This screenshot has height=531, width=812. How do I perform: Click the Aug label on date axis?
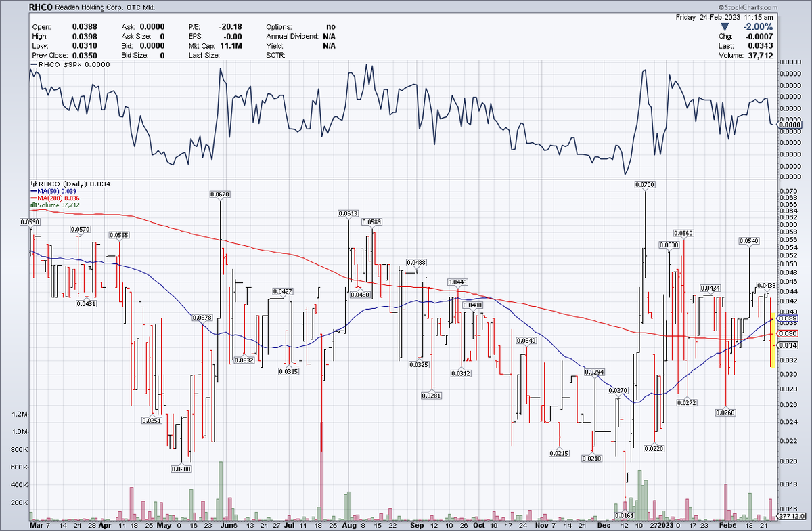coord(348,524)
